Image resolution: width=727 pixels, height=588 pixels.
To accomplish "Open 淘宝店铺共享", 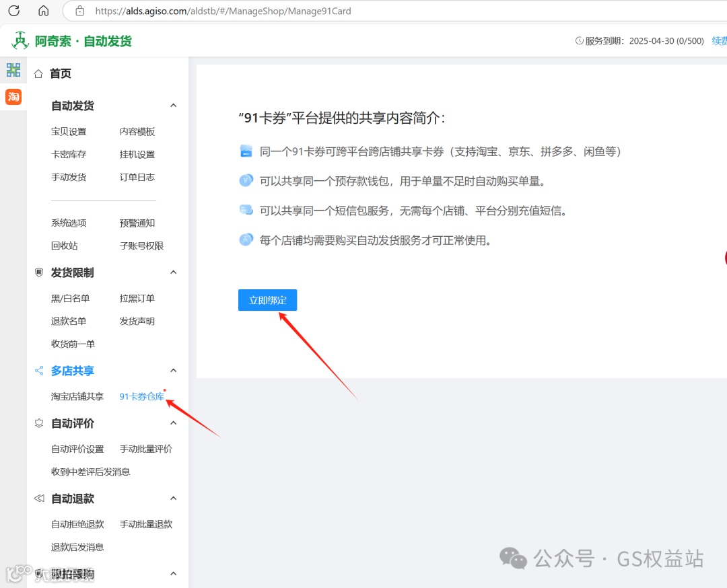I will 77,397.
